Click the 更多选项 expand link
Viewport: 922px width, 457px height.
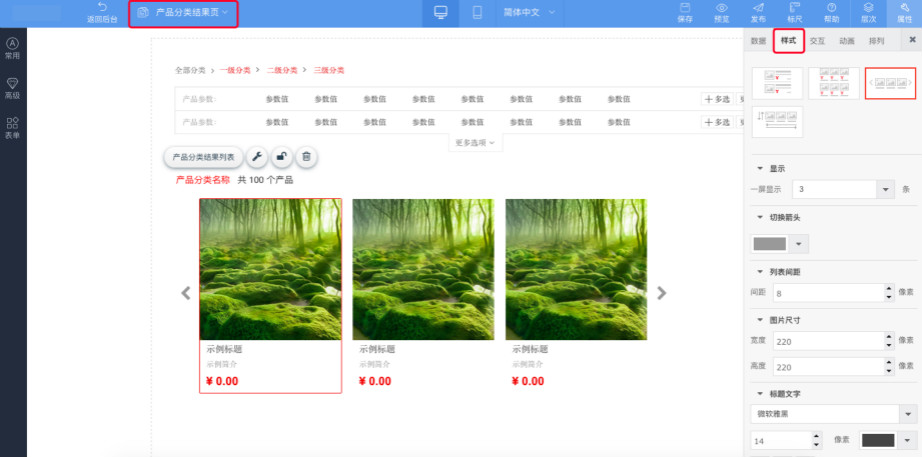(475, 143)
